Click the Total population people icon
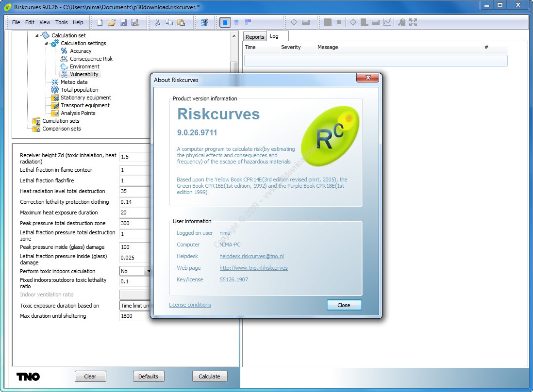This screenshot has width=533, height=392. pyautogui.click(x=55, y=90)
